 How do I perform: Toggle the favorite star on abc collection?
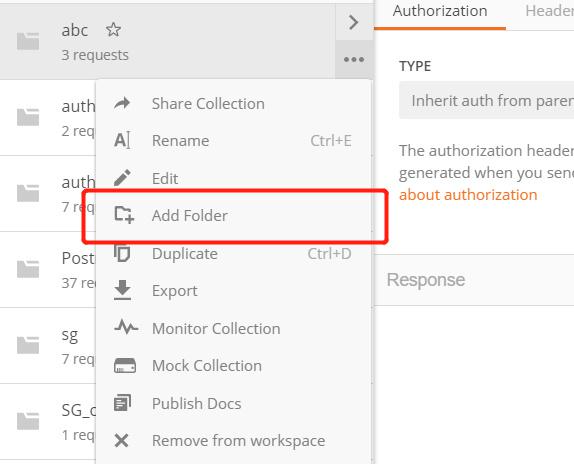click(x=113, y=30)
